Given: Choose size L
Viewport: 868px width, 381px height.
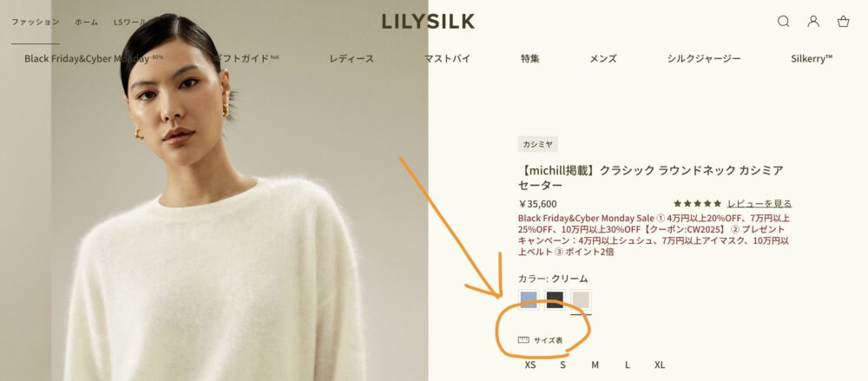Looking at the screenshot, I should coord(628,365).
